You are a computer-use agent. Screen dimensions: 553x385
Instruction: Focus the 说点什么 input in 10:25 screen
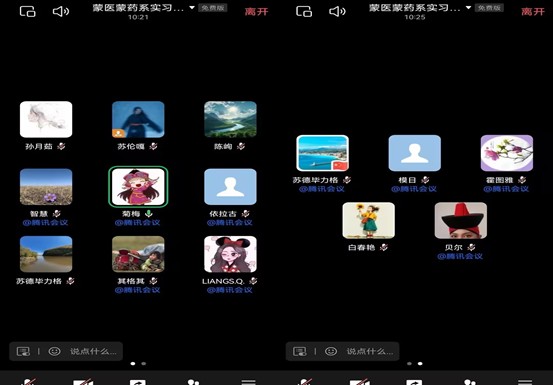pyautogui.click(x=370, y=351)
